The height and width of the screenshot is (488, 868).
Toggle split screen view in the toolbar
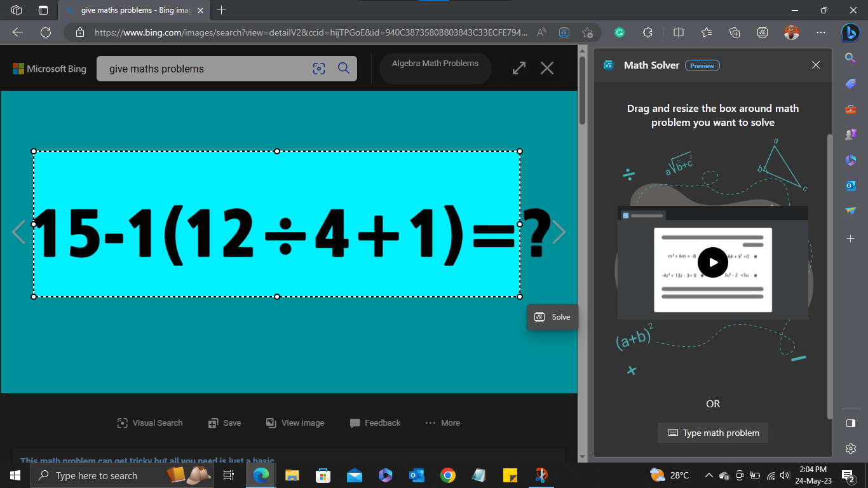point(679,32)
